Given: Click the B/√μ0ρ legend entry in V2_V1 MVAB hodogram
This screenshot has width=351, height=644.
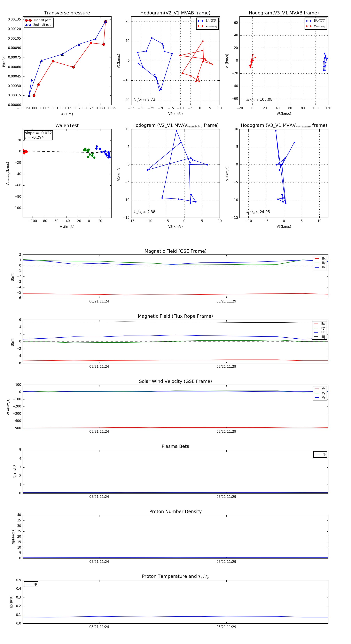Looking at the screenshot, I should point(207,21).
